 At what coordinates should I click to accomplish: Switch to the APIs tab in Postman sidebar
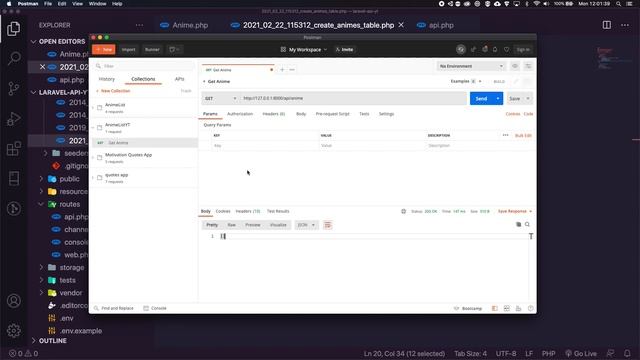[x=180, y=79]
